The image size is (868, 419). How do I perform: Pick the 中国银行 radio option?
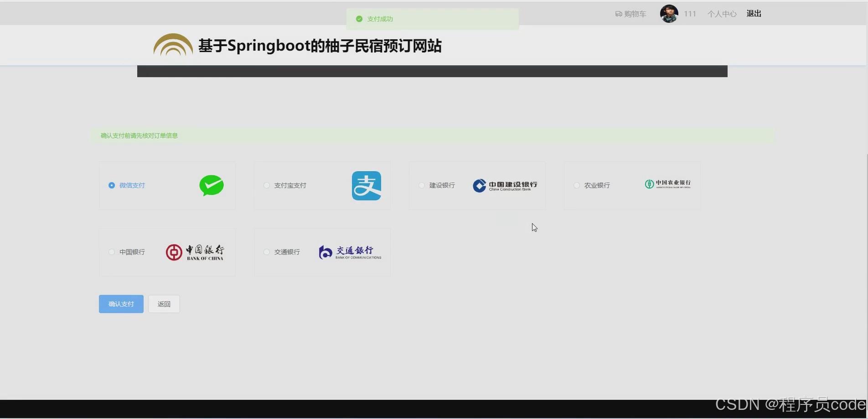pos(112,252)
